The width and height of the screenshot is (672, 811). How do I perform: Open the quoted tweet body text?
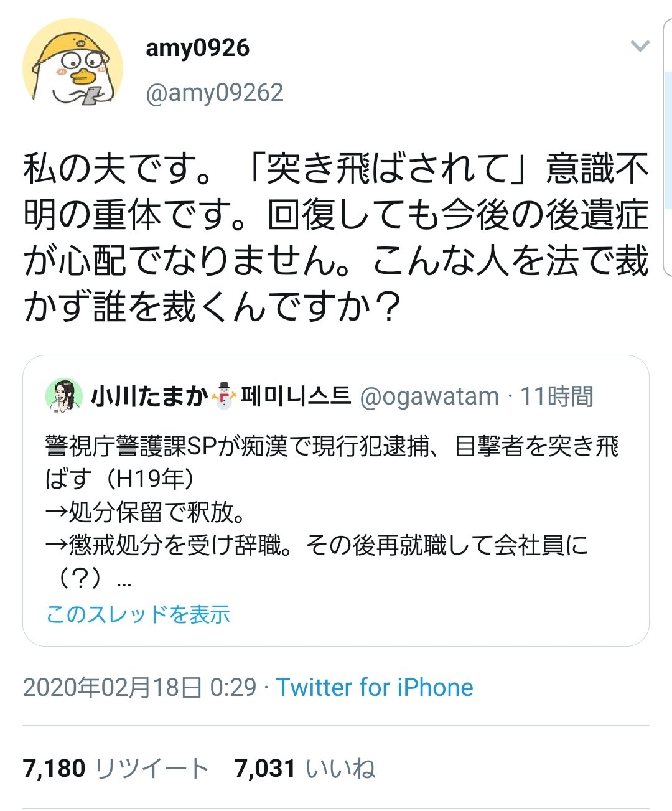(x=332, y=512)
